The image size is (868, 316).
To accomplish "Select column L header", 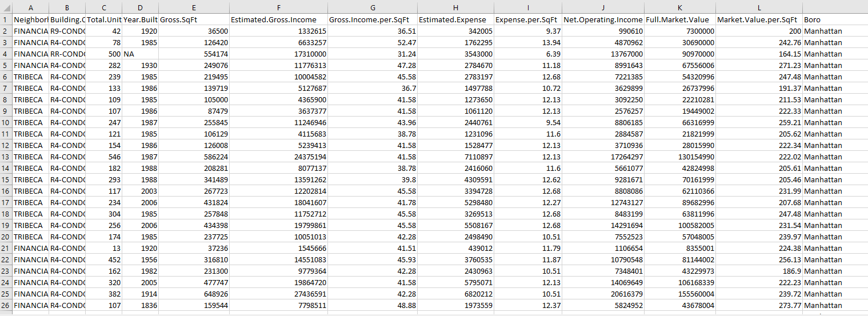I will (759, 8).
